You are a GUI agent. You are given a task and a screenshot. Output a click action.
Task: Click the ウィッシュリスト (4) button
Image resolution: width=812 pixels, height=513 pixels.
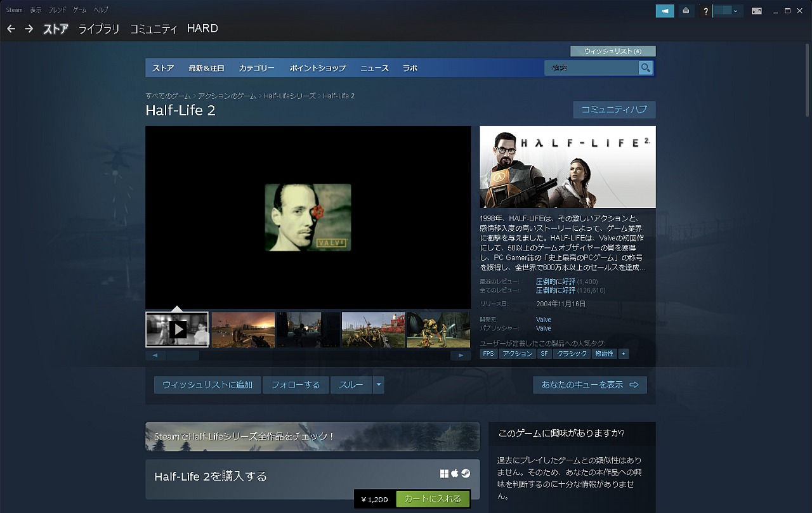coord(613,51)
